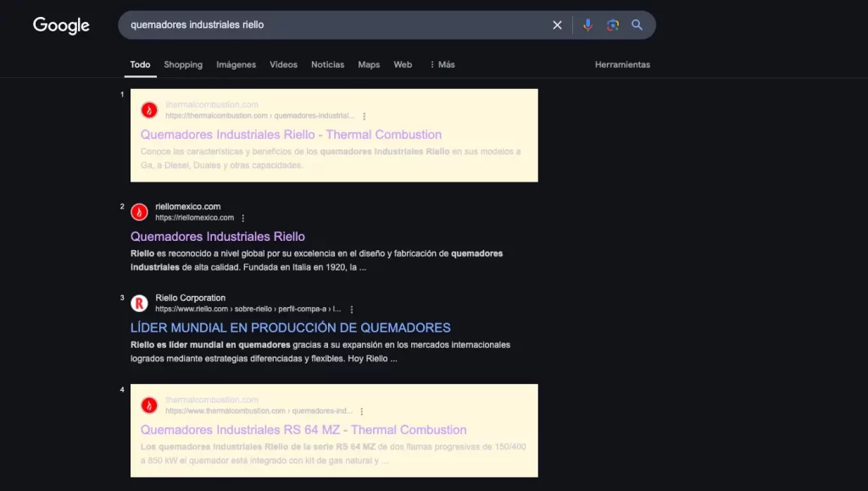
Task: Click riellomexico.com site name
Action: tap(187, 206)
